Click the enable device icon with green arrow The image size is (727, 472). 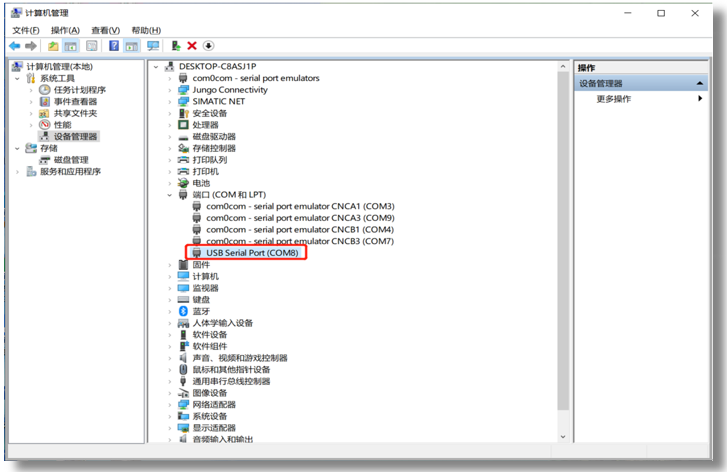[x=176, y=46]
